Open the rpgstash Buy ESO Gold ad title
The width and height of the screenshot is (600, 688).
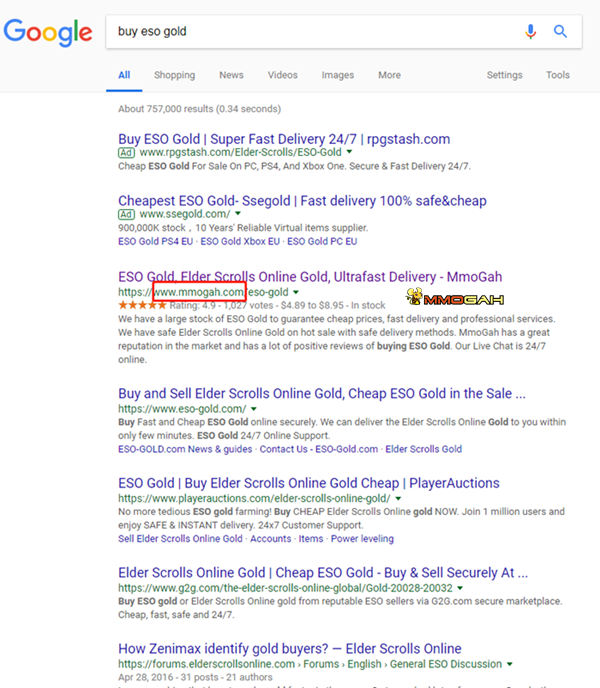(284, 139)
